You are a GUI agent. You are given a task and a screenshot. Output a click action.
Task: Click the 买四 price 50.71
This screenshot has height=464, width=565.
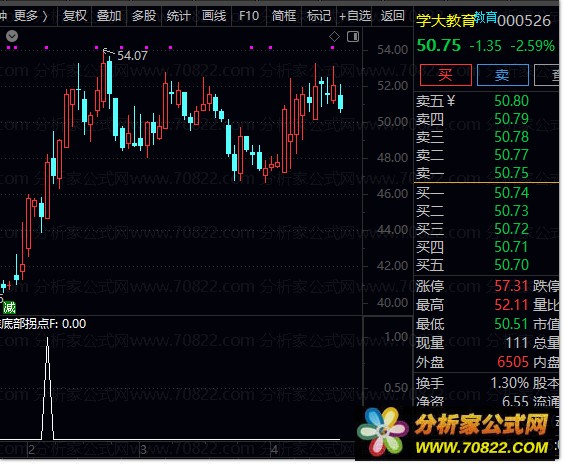tap(511, 247)
